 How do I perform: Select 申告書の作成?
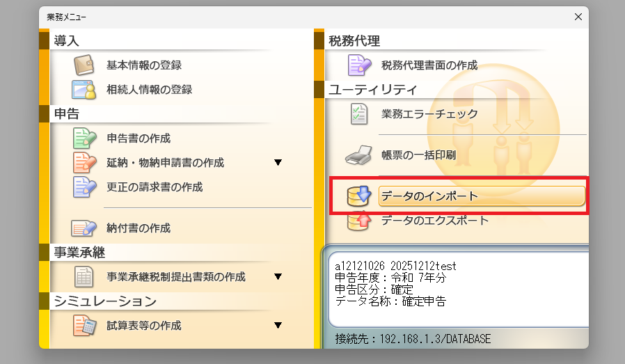(139, 139)
